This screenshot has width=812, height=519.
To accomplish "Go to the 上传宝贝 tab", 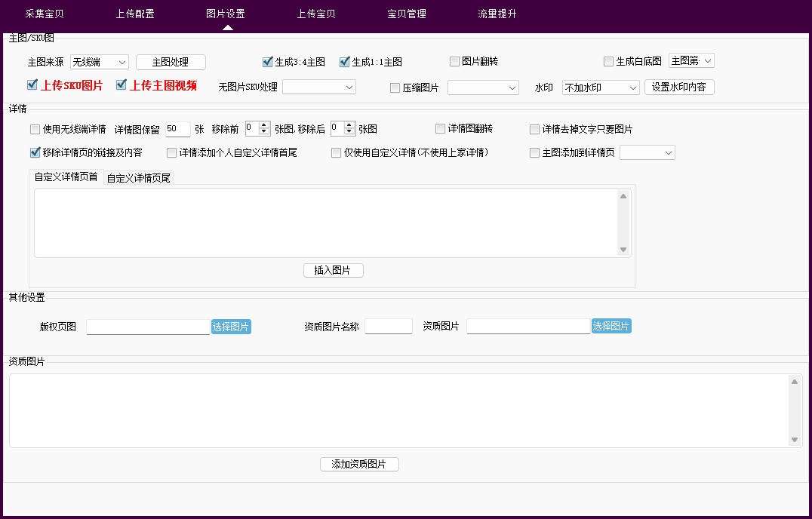I will tap(316, 14).
